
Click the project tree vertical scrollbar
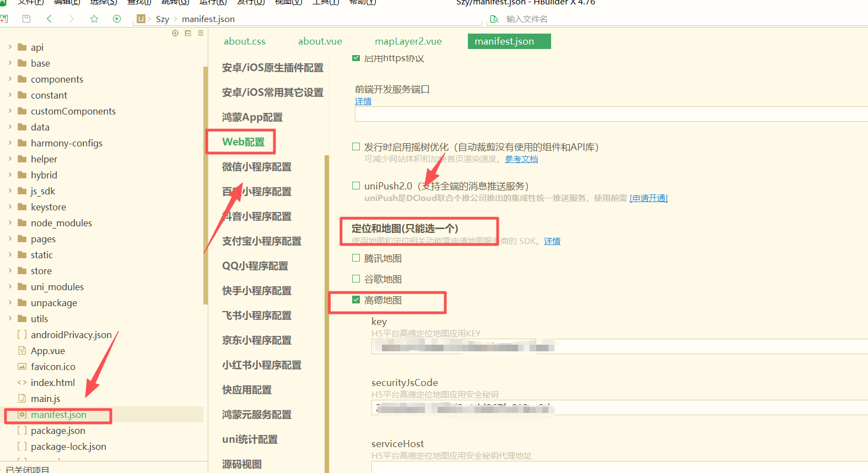tap(206, 184)
